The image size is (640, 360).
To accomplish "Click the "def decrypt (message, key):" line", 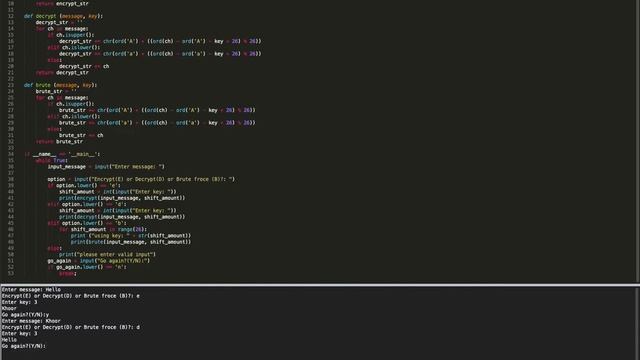I will pos(63,16).
